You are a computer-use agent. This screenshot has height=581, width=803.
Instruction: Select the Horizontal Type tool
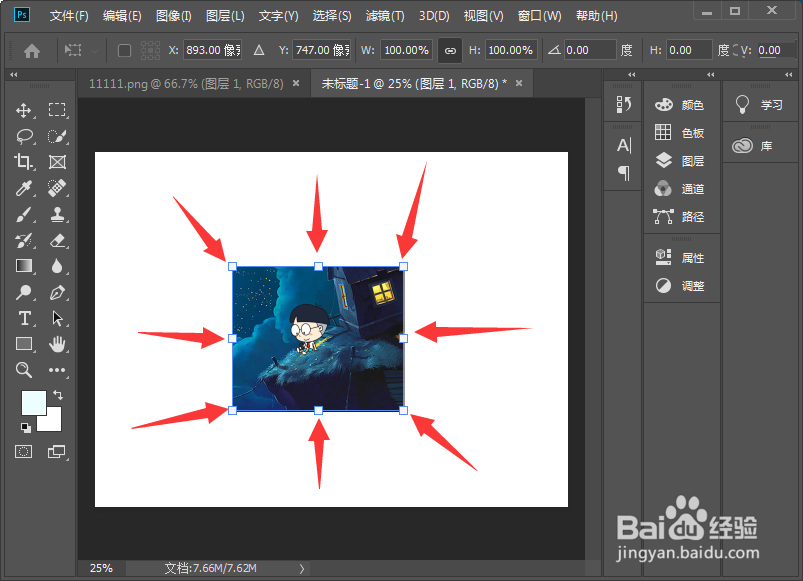coord(24,318)
